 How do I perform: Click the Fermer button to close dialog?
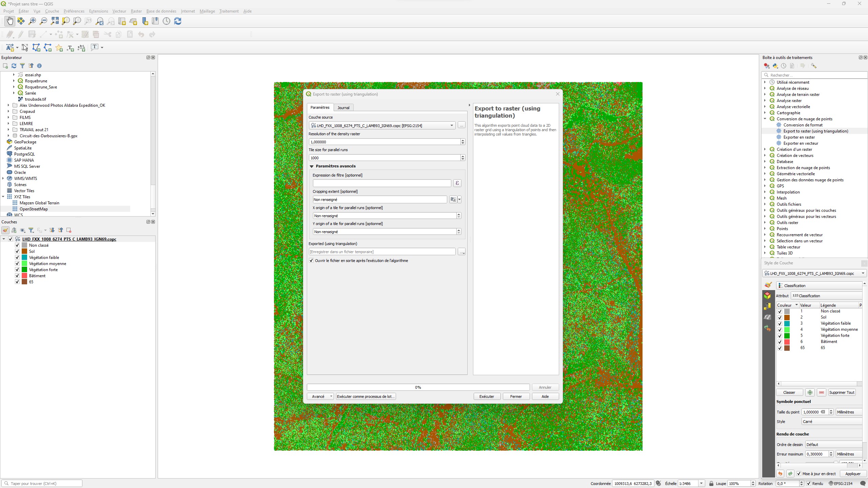[x=516, y=396]
